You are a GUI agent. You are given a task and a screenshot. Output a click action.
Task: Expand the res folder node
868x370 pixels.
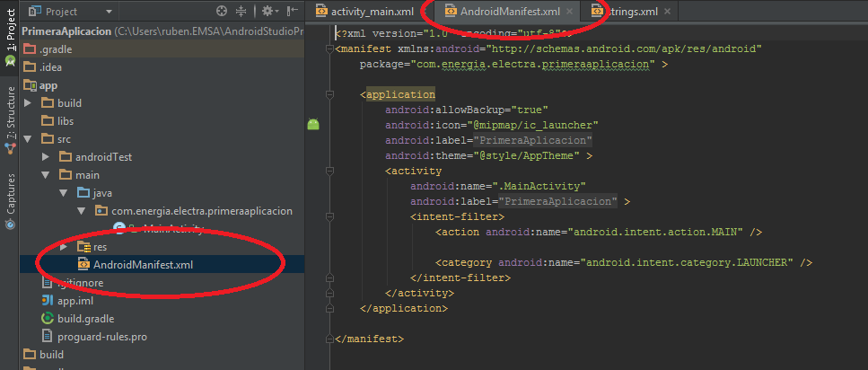[x=63, y=247]
